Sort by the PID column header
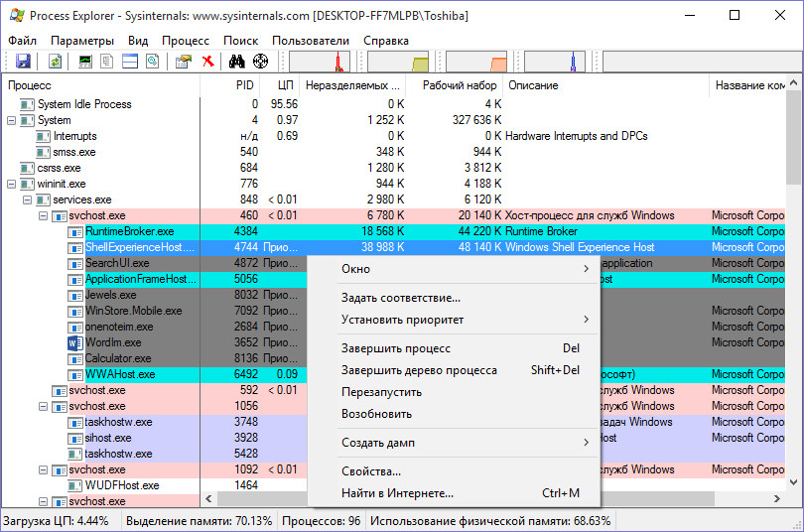This screenshot has height=532, width=804. coord(229,85)
